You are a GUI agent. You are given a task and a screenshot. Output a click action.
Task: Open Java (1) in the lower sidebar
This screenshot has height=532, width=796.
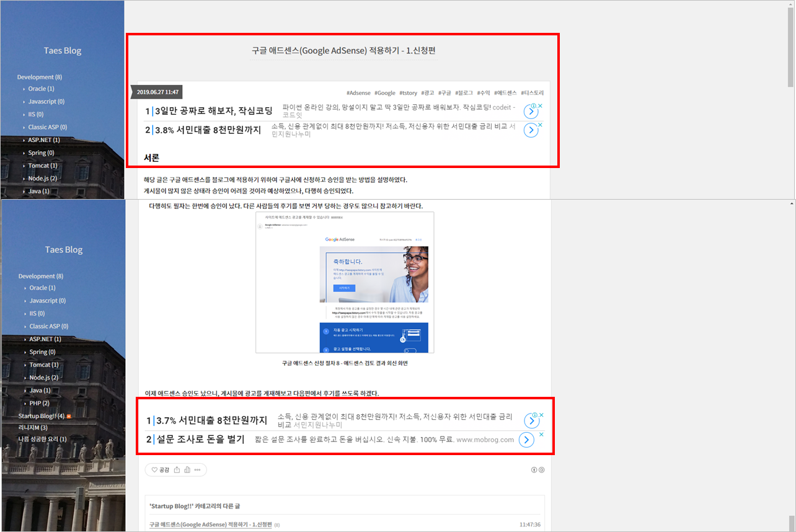pos(40,391)
